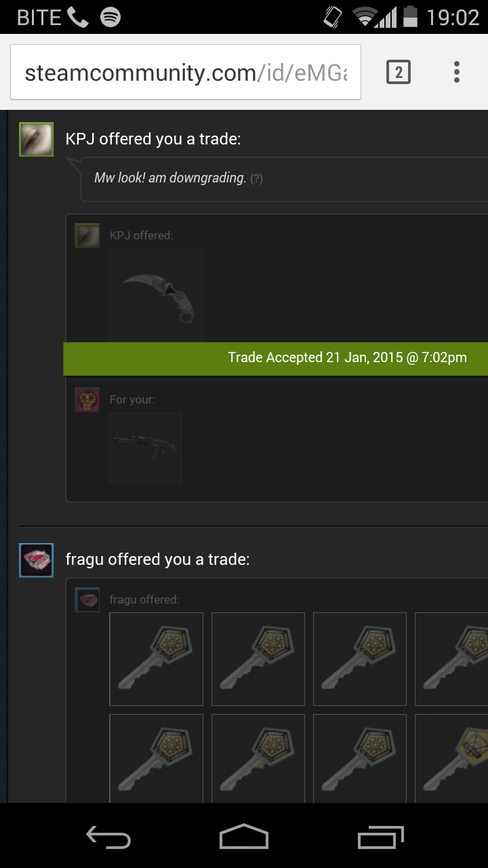
Task: Open the Chrome overflow menu (three dots)
Action: click(457, 72)
